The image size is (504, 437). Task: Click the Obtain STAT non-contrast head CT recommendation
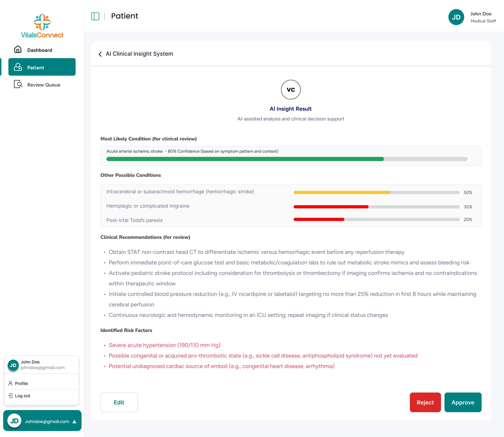pos(256,252)
